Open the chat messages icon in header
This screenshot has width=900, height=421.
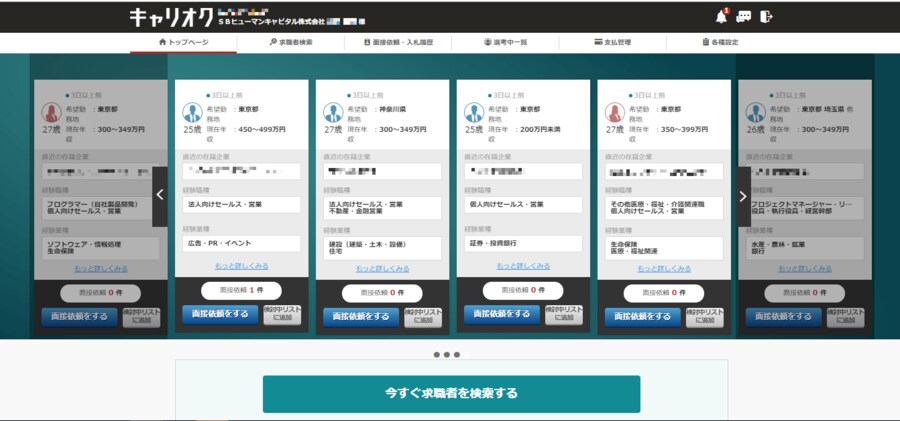(x=743, y=16)
